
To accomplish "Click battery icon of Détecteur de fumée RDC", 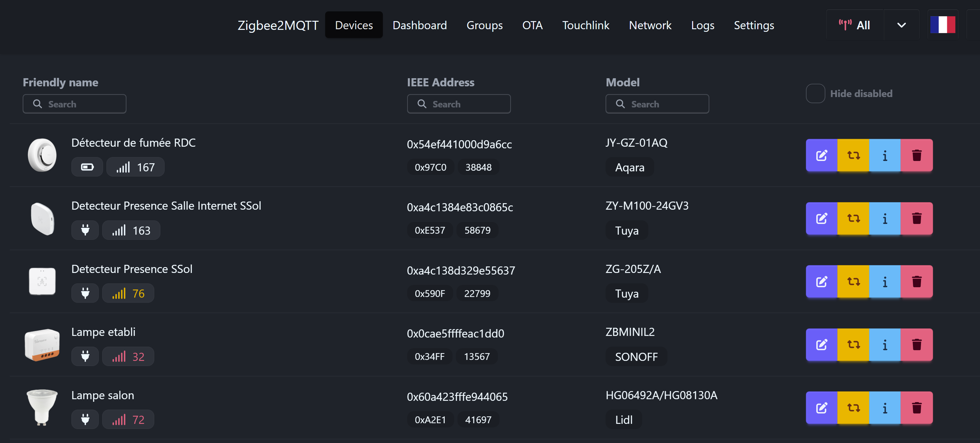I will pyautogui.click(x=87, y=167).
